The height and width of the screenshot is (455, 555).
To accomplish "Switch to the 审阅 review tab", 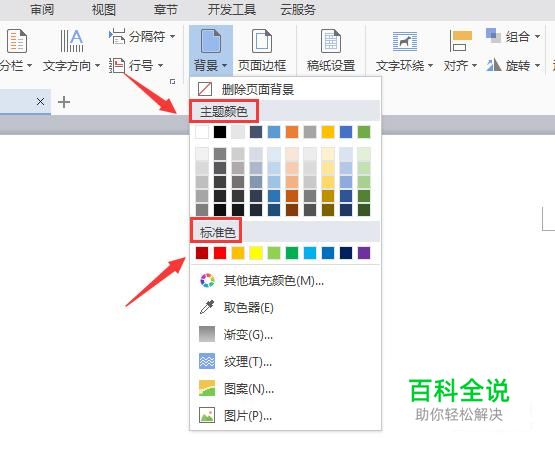I will coord(42,10).
